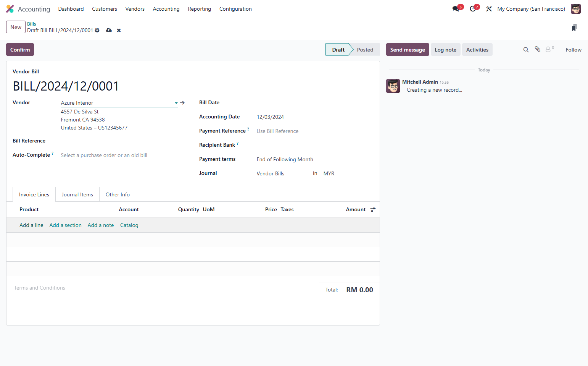
Task: Open the Dashboard menu
Action: 71,9
